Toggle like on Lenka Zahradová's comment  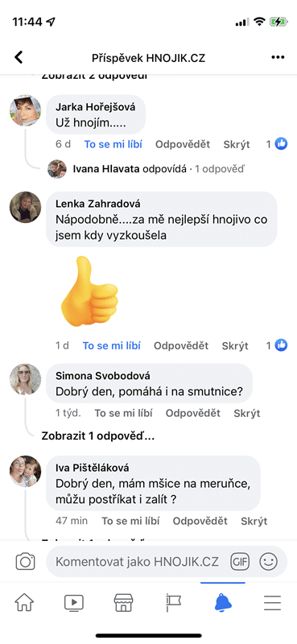[x=112, y=346]
